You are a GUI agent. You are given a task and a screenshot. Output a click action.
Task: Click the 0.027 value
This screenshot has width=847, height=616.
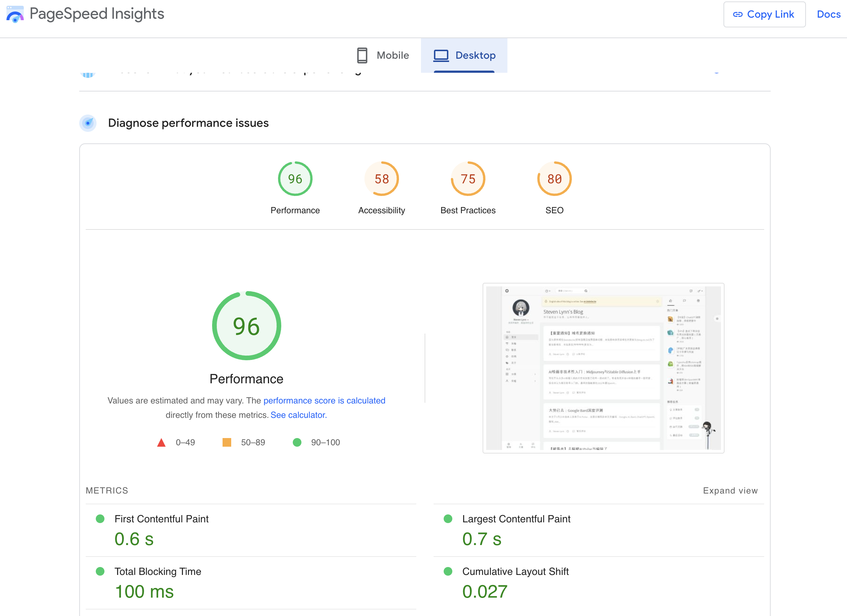(485, 592)
